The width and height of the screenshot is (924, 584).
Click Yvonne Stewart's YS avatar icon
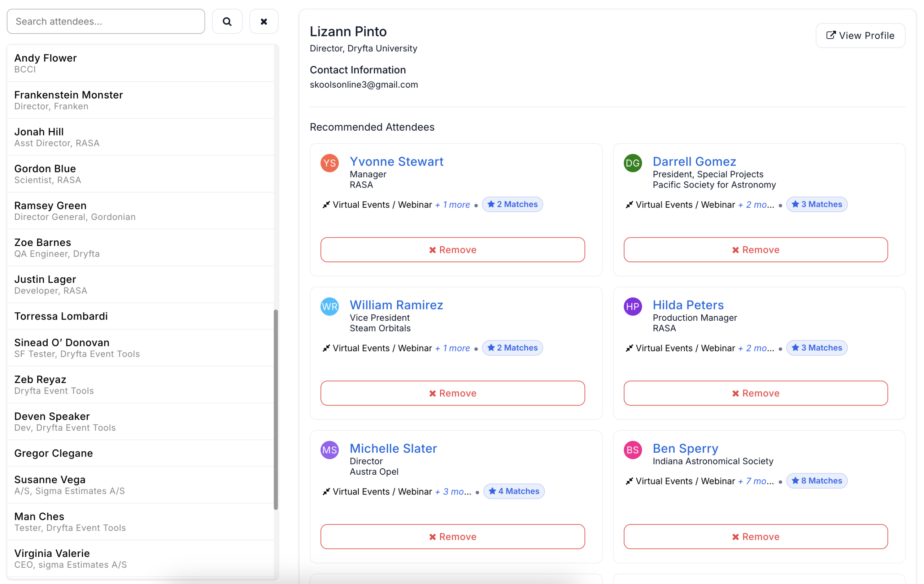pyautogui.click(x=329, y=163)
